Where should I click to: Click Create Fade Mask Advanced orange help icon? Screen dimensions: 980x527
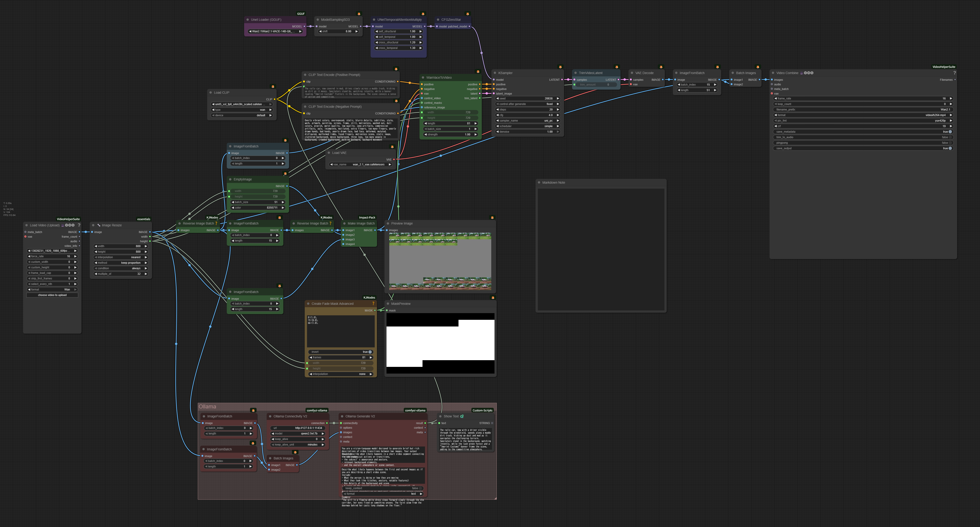click(373, 304)
